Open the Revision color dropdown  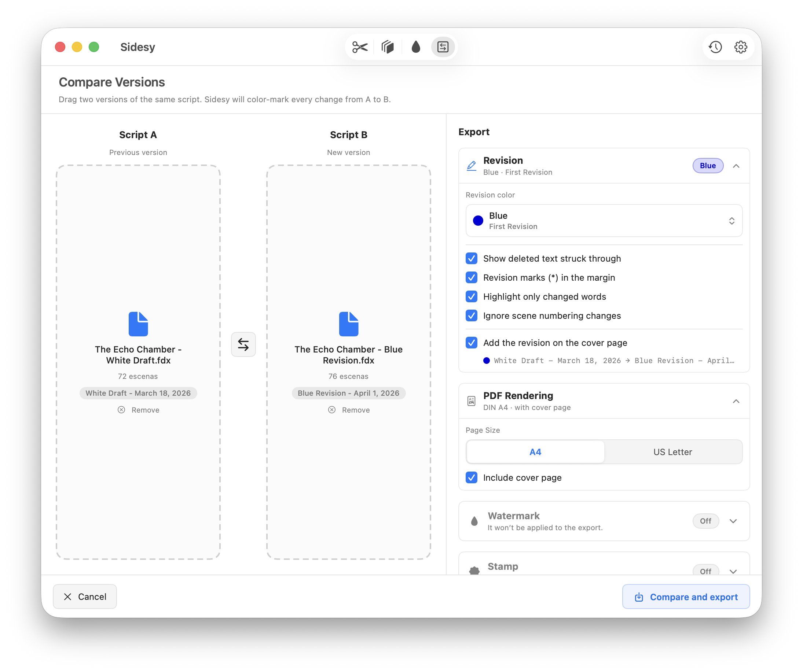tap(604, 221)
